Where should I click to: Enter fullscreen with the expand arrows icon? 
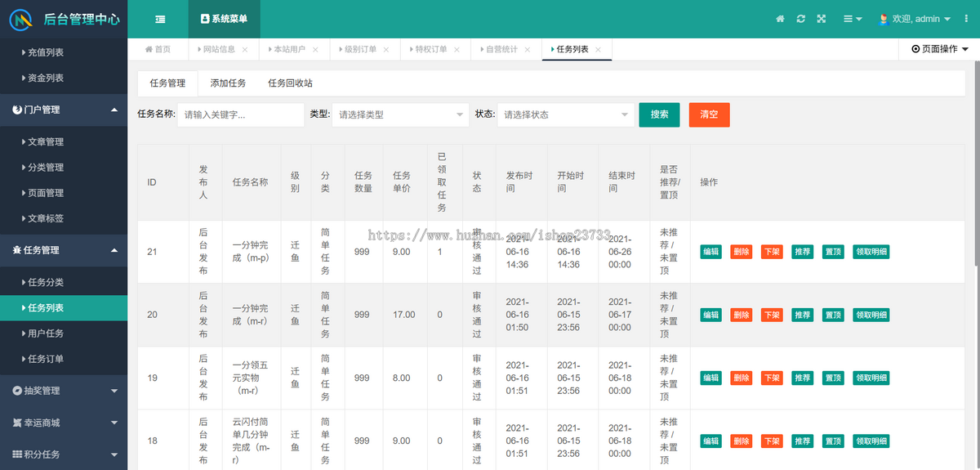click(822, 19)
